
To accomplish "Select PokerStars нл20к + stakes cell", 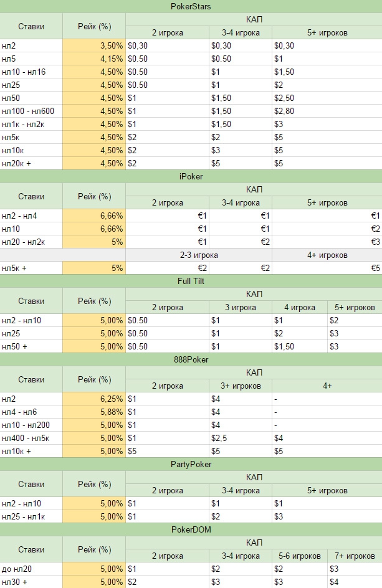I will (31, 163).
